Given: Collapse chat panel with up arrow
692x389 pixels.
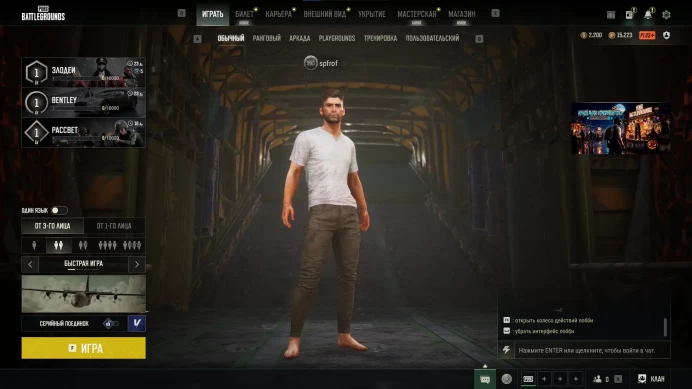Looking at the screenshot, I should (x=485, y=366).
